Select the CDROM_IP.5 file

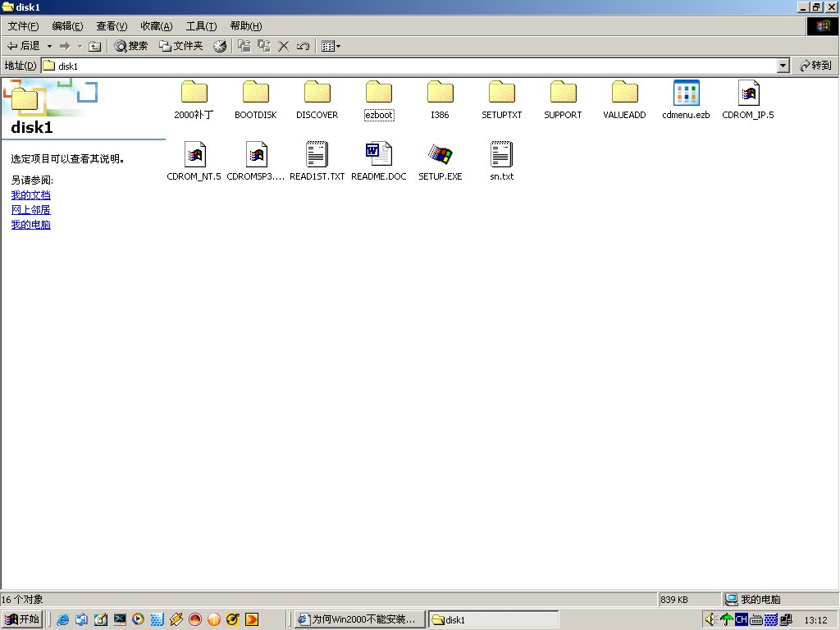pyautogui.click(x=748, y=100)
